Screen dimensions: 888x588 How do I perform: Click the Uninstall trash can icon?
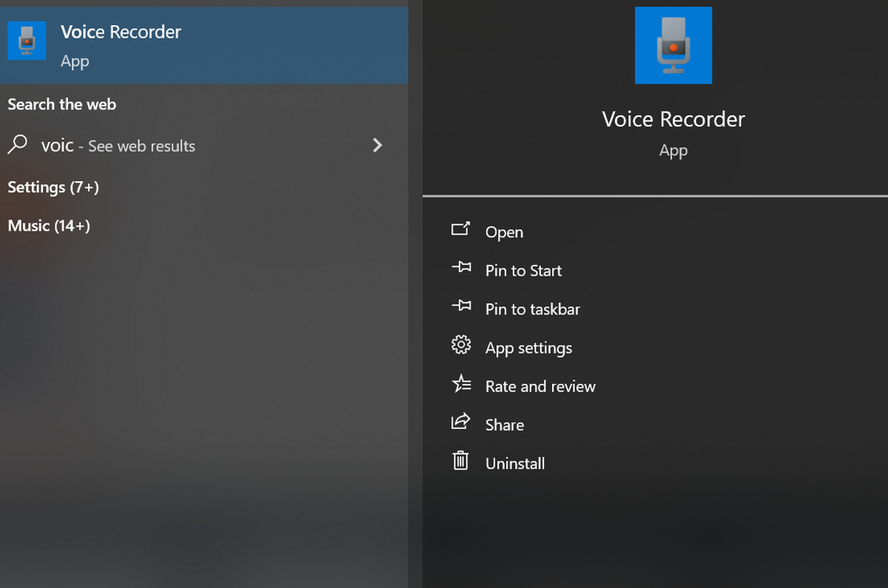click(x=460, y=461)
